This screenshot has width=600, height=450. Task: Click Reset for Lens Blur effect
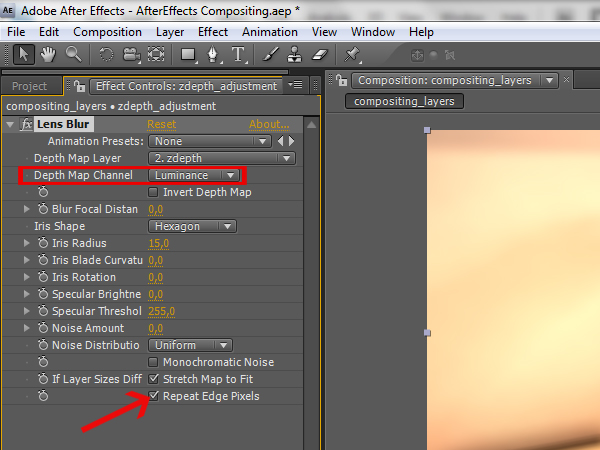coord(161,124)
